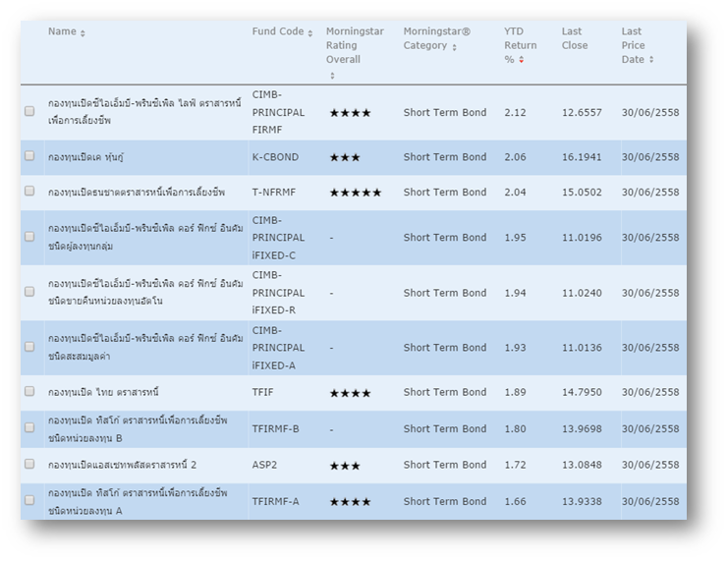Sort by Last Price Date arrows

651,60
